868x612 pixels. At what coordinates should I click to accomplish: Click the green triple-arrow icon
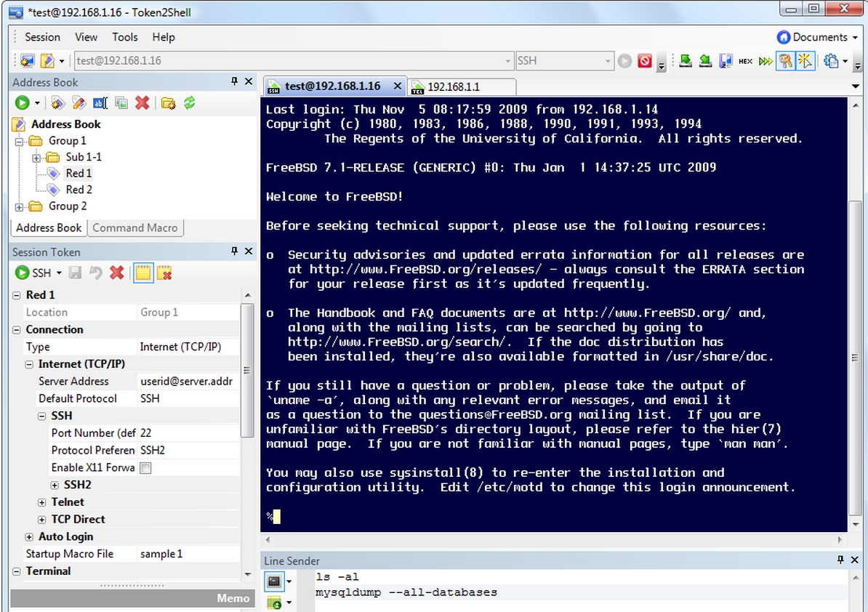[x=765, y=61]
